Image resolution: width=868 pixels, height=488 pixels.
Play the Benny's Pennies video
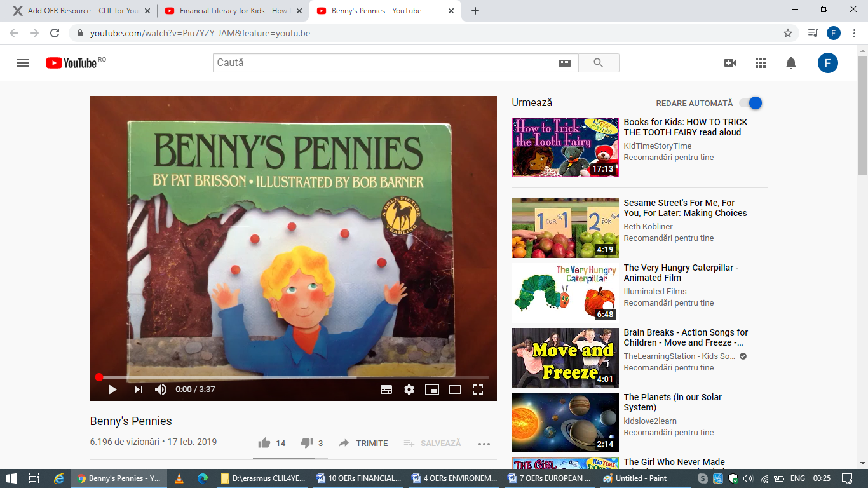pyautogui.click(x=112, y=390)
